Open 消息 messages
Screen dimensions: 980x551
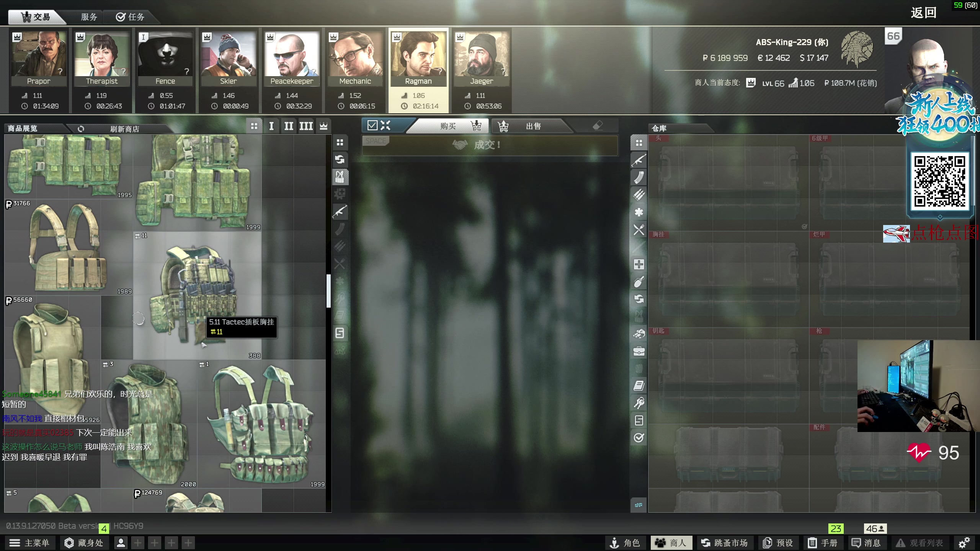pyautogui.click(x=866, y=543)
